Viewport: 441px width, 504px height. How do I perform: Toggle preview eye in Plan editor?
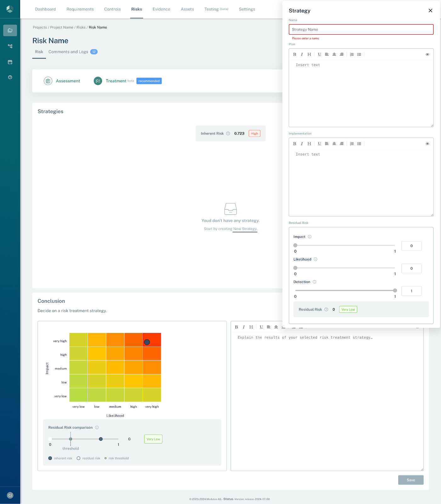tap(427, 54)
